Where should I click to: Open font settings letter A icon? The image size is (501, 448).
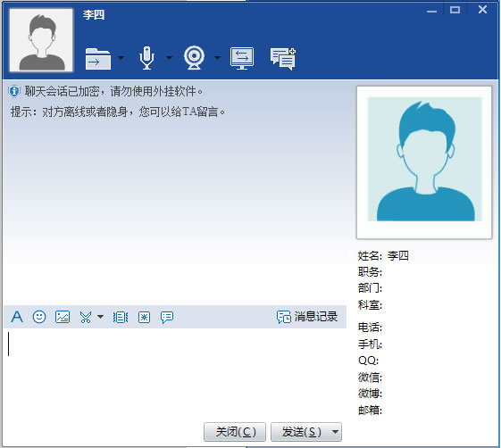tap(17, 317)
